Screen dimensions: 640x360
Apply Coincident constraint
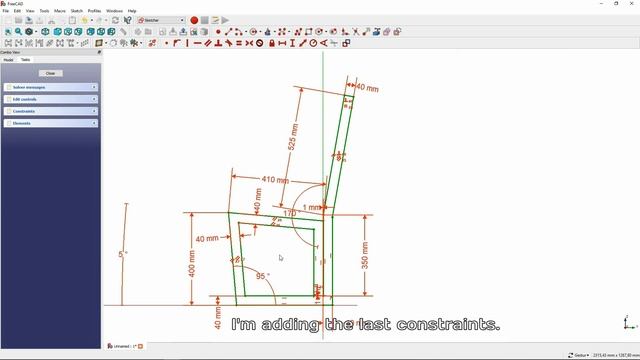pyautogui.click(x=167, y=43)
